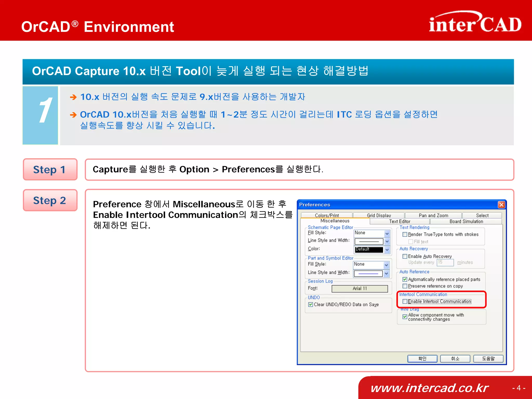Viewport: 532px width, 399px height.
Task: Expand Part and Symbol Line Style dropdown
Action: click(x=386, y=273)
